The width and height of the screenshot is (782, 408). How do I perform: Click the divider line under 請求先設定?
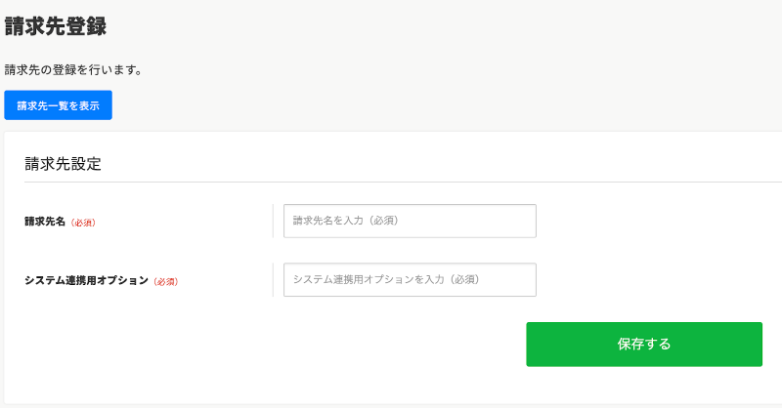tap(400, 182)
